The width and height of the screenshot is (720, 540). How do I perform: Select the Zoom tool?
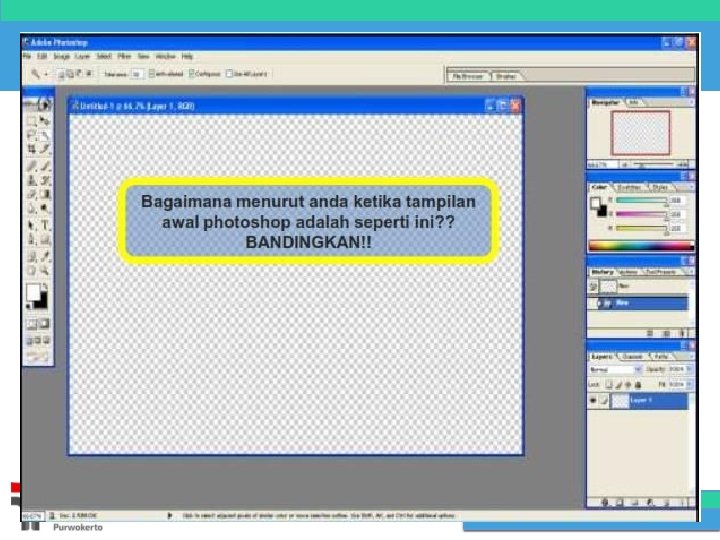(x=45, y=270)
